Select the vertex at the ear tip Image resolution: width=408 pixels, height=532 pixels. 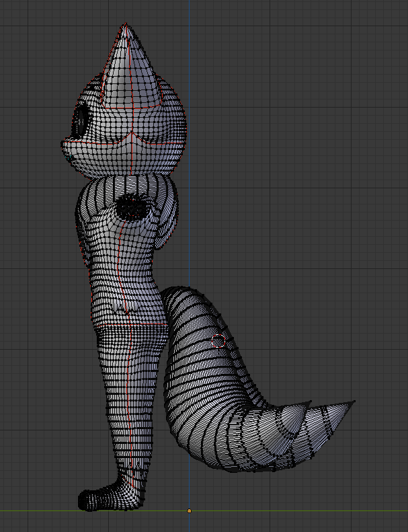point(126,24)
